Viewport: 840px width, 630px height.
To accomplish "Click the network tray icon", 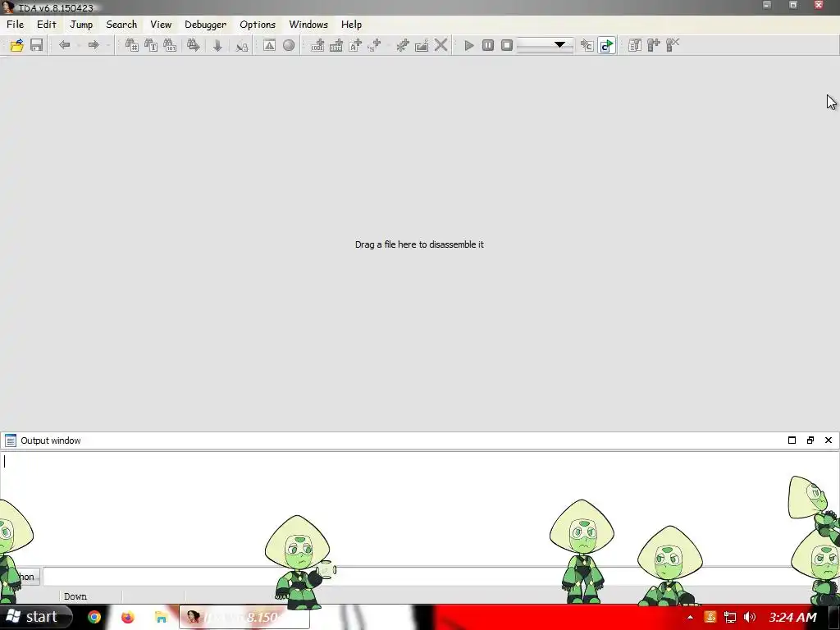I will point(729,618).
